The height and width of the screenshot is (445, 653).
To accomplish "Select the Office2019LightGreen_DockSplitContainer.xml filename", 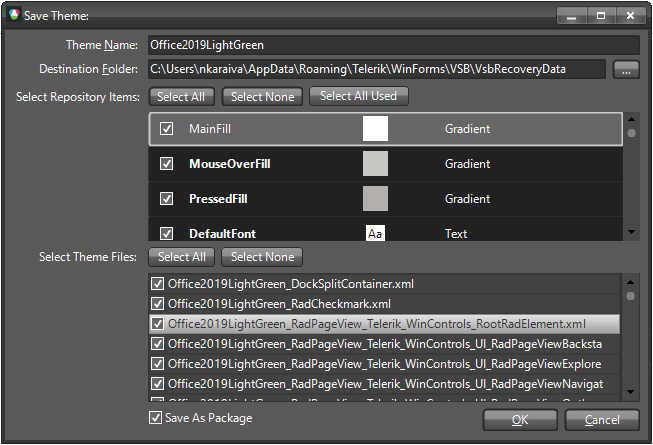I will [x=291, y=284].
